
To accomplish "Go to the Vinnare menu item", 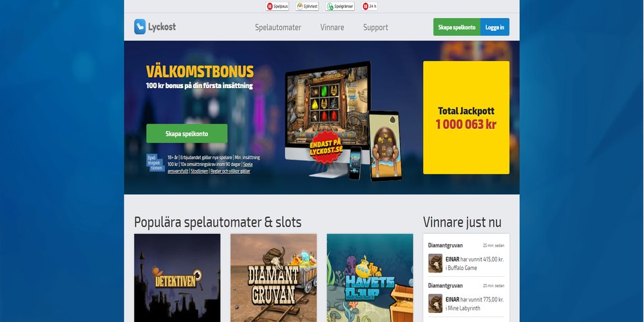I will [x=332, y=27].
